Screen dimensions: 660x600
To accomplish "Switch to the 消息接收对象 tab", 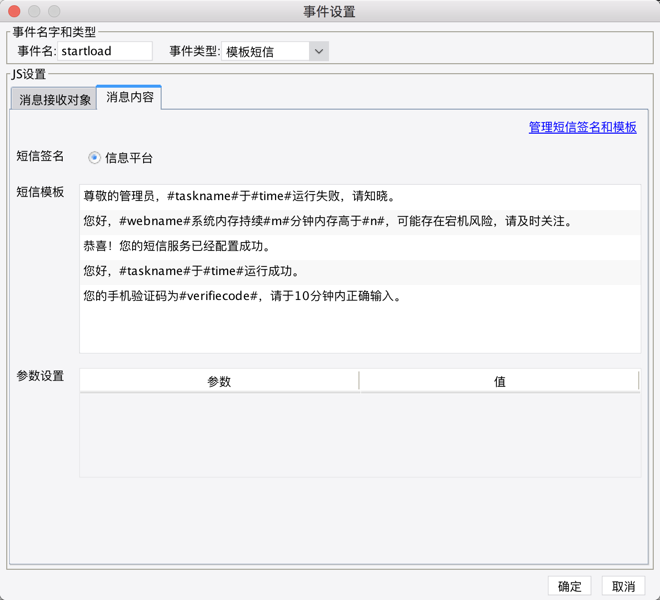I will [54, 99].
